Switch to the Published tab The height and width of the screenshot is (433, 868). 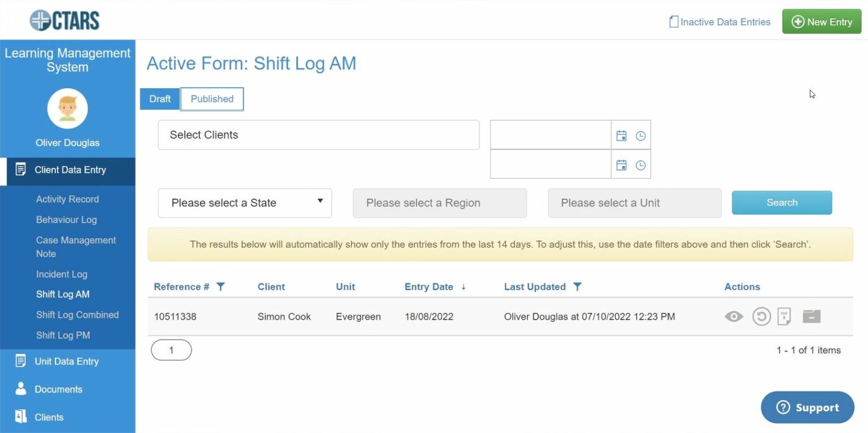(212, 99)
